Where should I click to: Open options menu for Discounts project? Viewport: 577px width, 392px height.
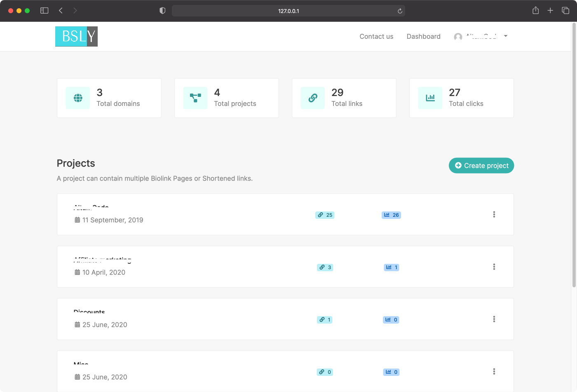[494, 319]
